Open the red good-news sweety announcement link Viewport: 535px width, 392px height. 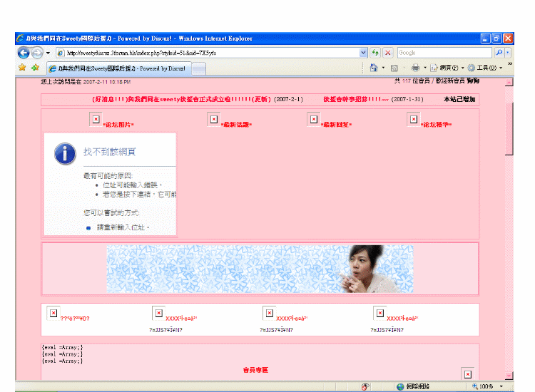click(181, 99)
